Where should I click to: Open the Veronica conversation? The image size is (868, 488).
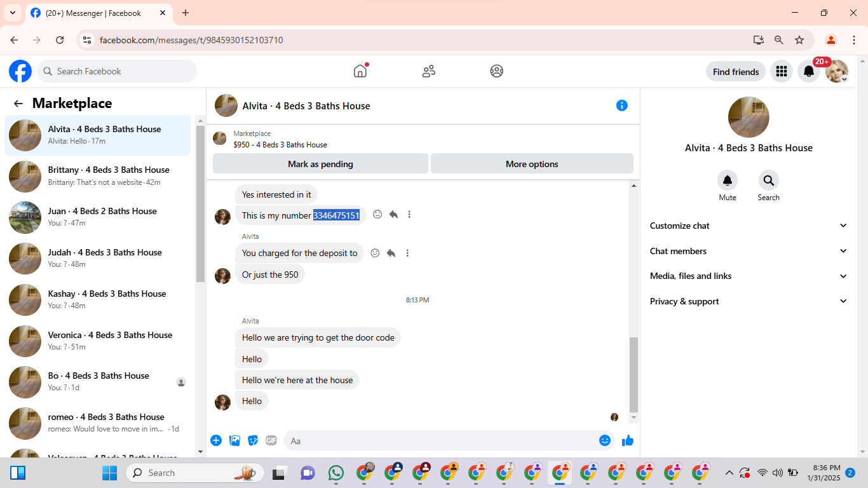[x=98, y=341]
